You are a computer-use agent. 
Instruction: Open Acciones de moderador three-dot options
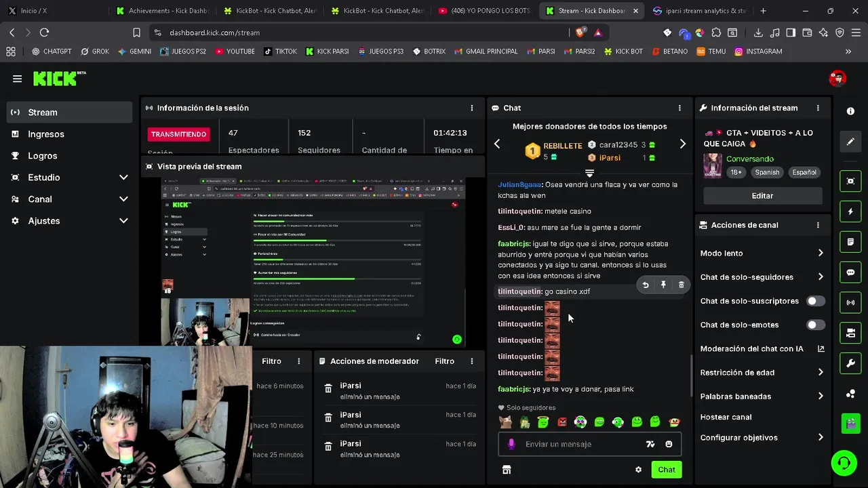pos(472,361)
